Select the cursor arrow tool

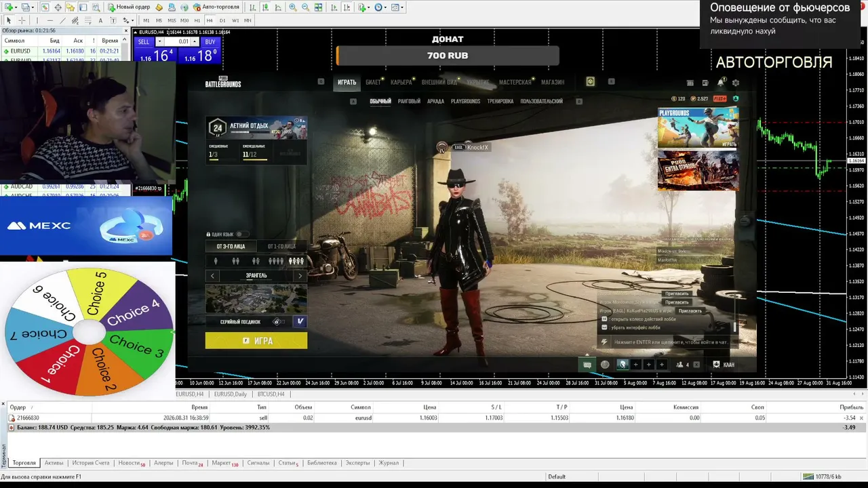[x=9, y=20]
